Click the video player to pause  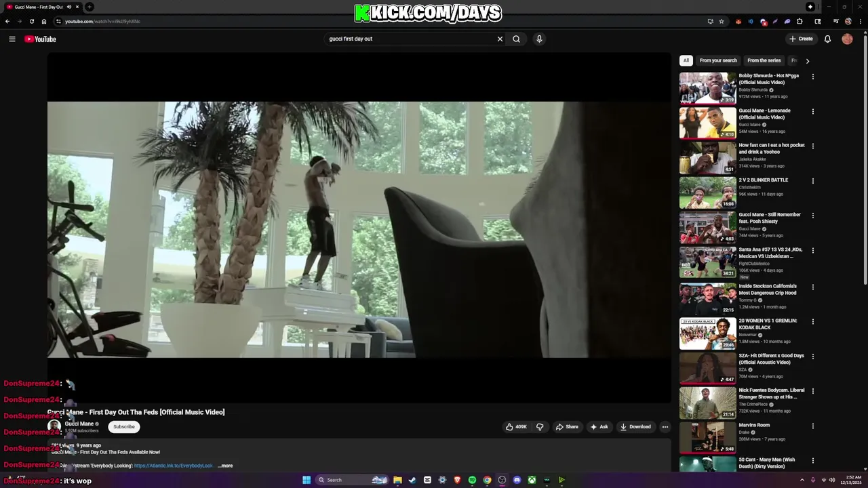click(x=359, y=230)
